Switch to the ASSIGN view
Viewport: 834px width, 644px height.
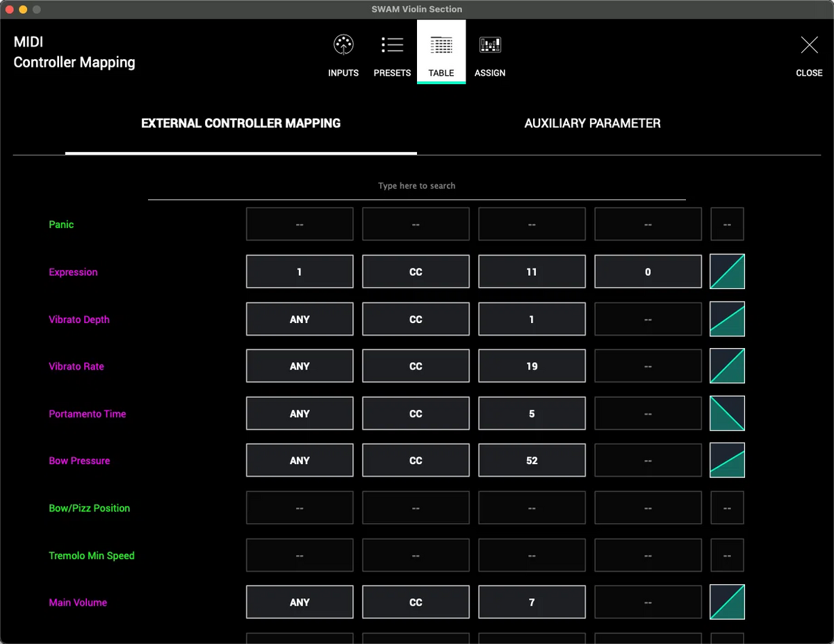point(490,52)
